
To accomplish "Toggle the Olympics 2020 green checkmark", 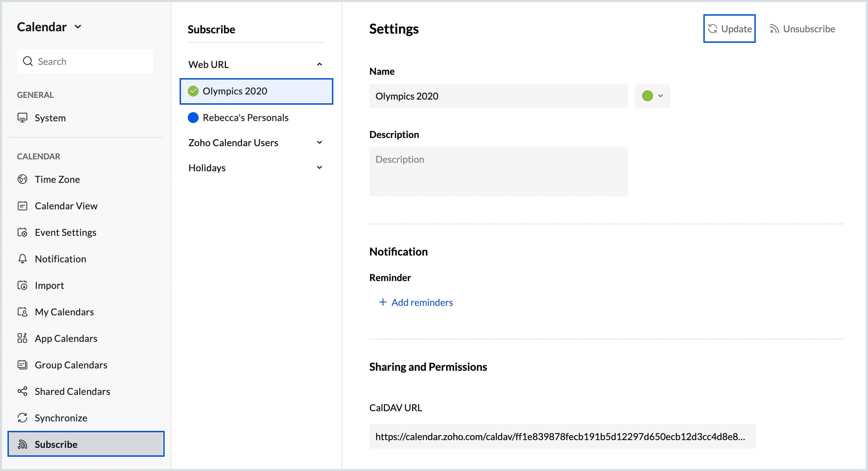I will click(x=193, y=91).
